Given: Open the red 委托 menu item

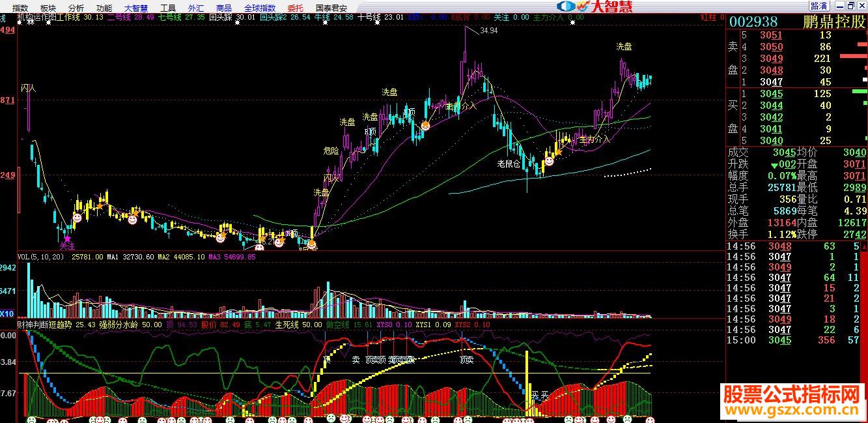Looking at the screenshot, I should (296, 8).
